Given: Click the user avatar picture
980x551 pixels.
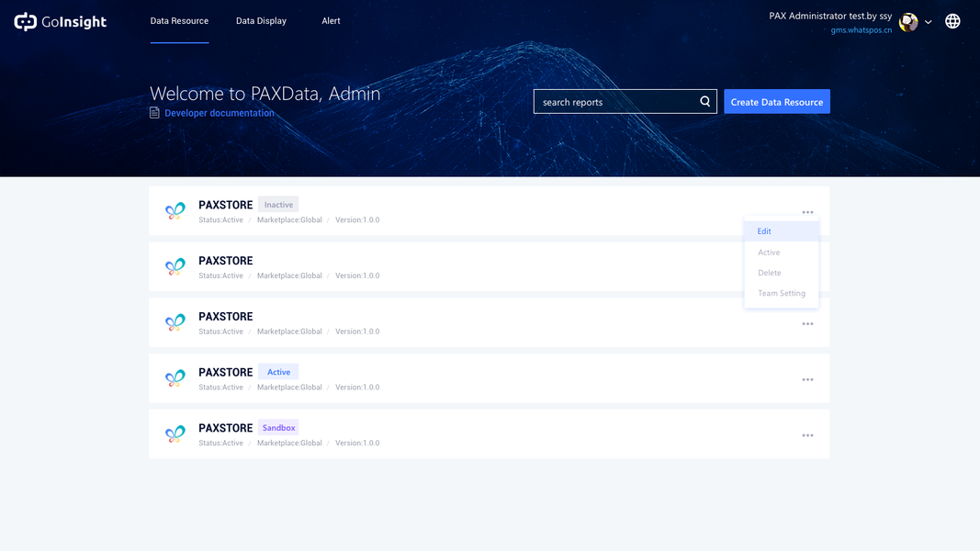Looking at the screenshot, I should pos(908,22).
